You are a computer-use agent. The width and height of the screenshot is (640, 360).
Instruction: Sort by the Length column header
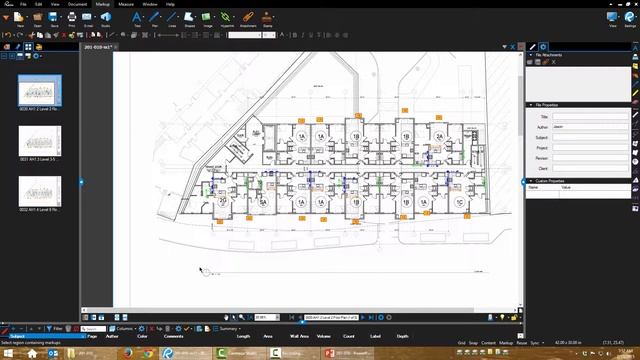coord(243,336)
